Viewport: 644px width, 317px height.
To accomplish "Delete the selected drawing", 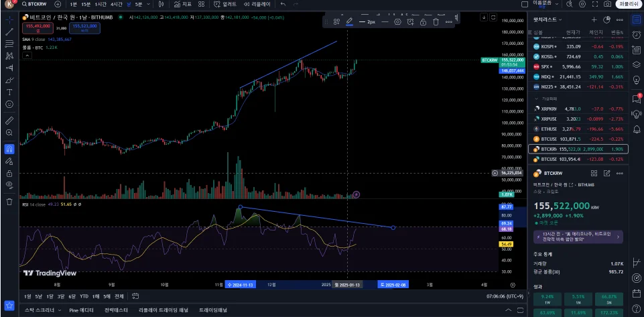I will pyautogui.click(x=436, y=21).
